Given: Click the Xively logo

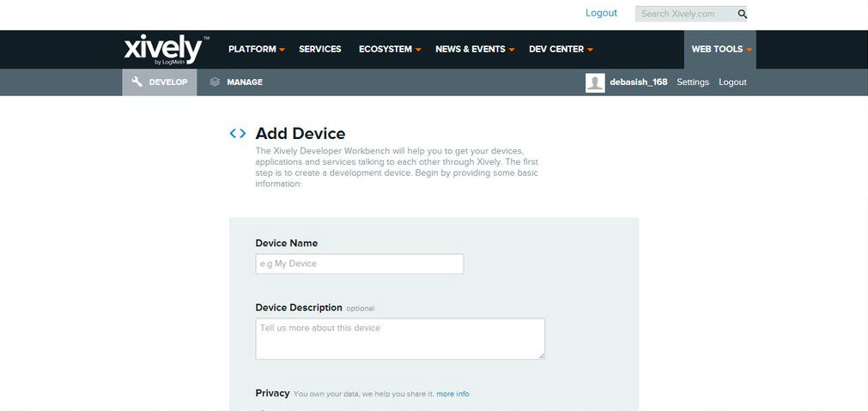Looking at the screenshot, I should (x=167, y=50).
